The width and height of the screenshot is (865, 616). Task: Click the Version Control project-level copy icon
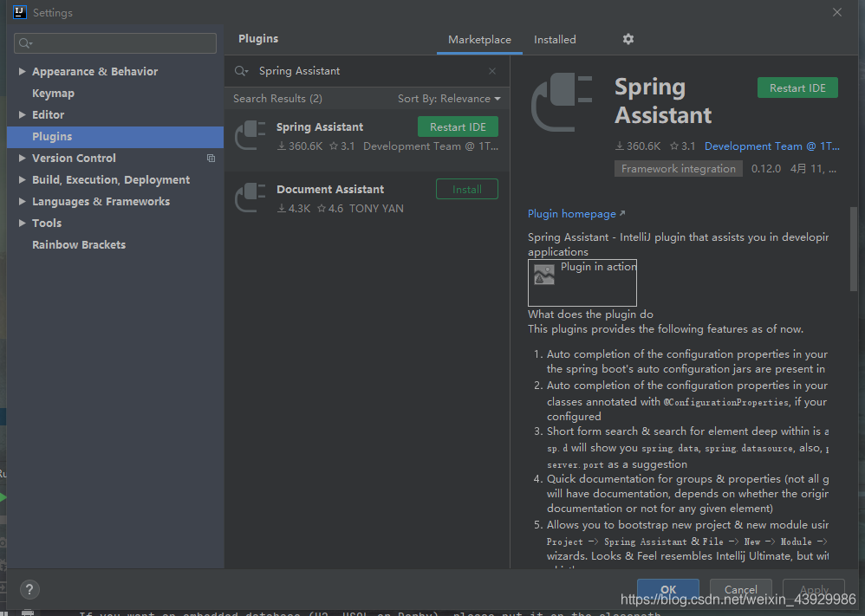coord(211,159)
